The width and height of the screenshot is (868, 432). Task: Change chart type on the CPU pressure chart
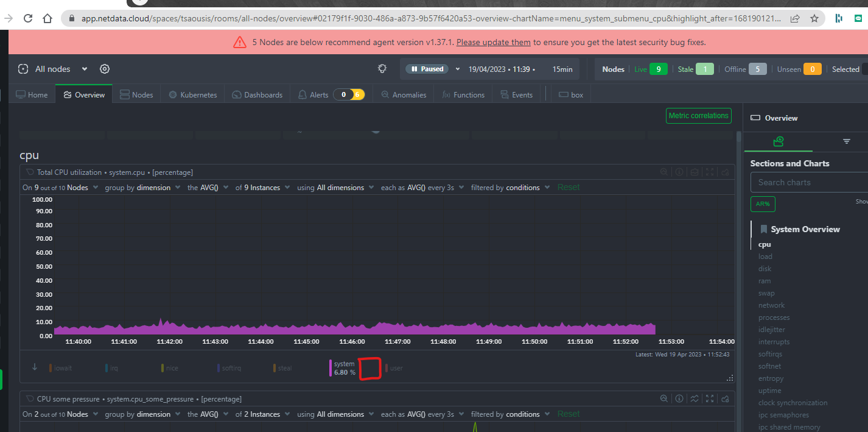(x=695, y=398)
